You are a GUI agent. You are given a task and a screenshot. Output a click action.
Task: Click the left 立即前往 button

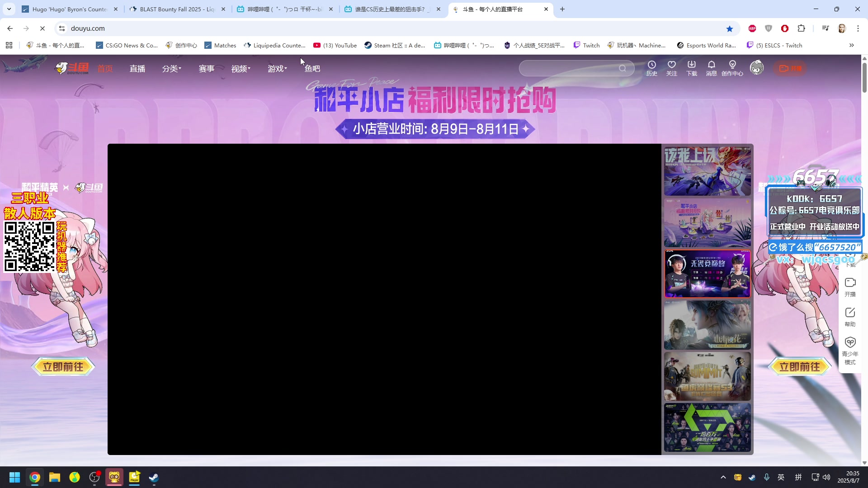click(x=63, y=366)
